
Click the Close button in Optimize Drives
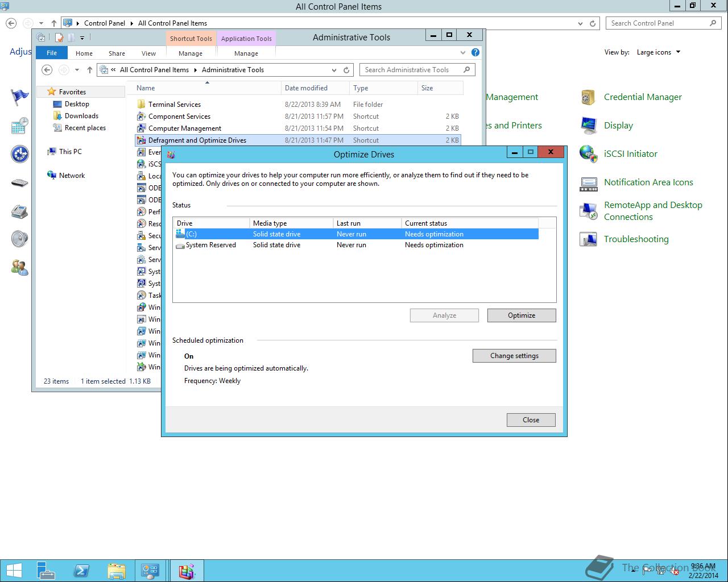coord(531,420)
